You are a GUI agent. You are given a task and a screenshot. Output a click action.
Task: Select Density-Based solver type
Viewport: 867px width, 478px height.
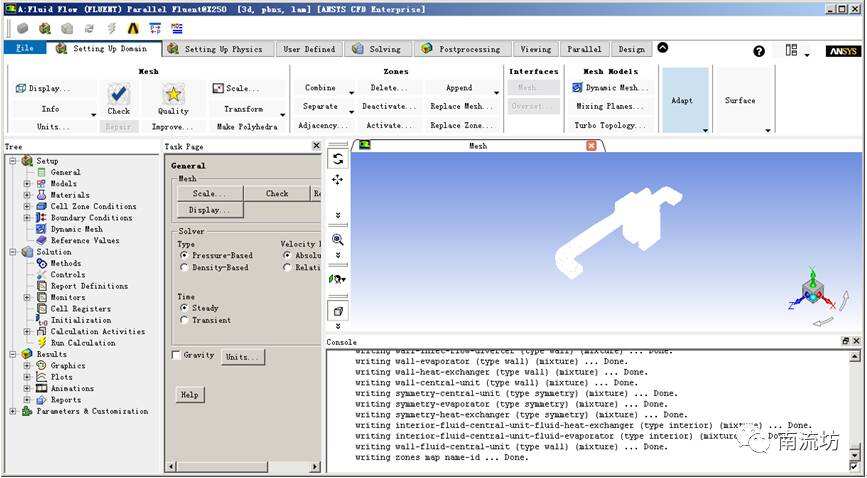184,268
